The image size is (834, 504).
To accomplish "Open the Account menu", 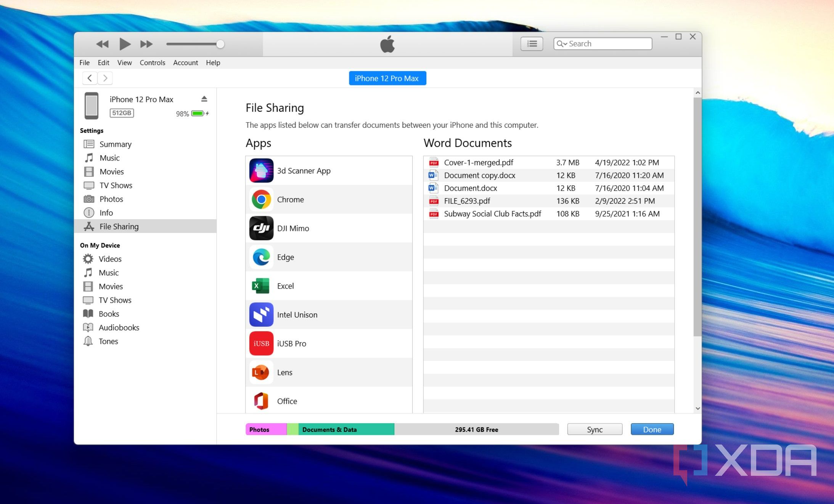I will point(186,63).
